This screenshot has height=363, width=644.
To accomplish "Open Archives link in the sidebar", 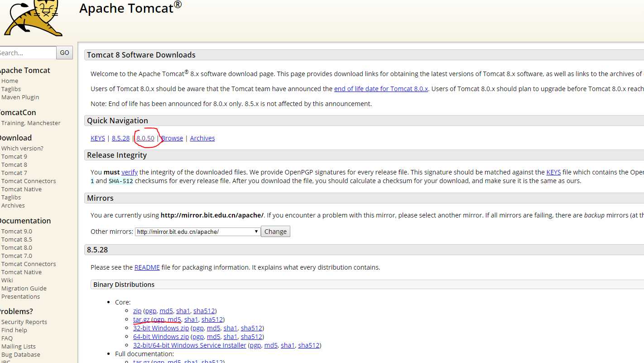I will click(x=13, y=205).
